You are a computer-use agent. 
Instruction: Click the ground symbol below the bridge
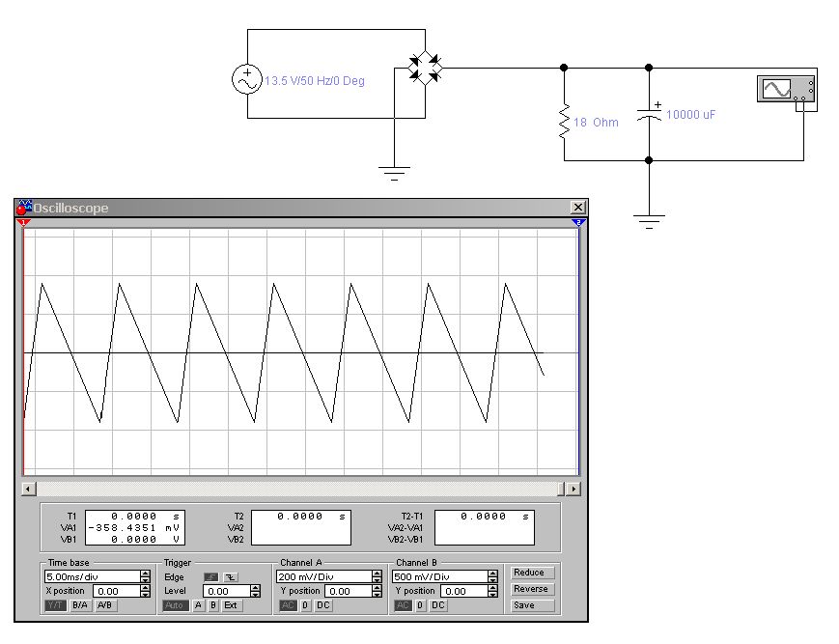(394, 174)
